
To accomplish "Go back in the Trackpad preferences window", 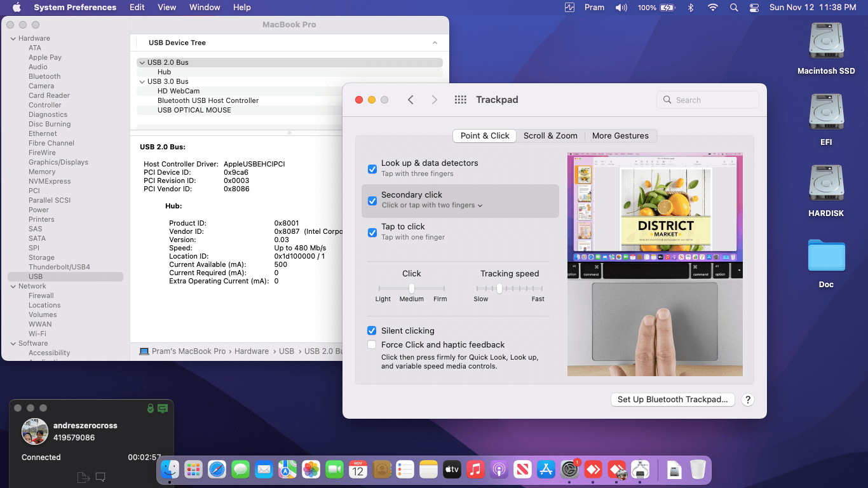I will click(410, 100).
